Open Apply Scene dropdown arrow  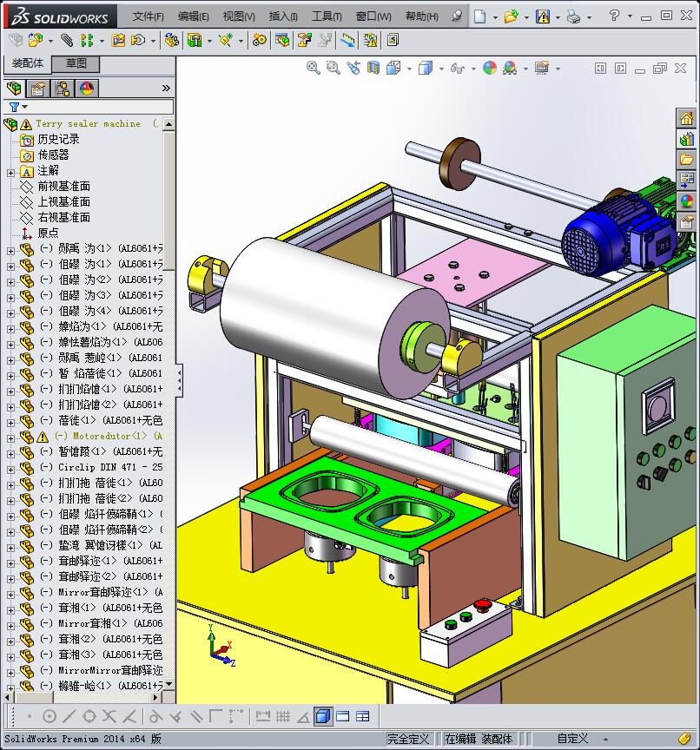[525, 69]
